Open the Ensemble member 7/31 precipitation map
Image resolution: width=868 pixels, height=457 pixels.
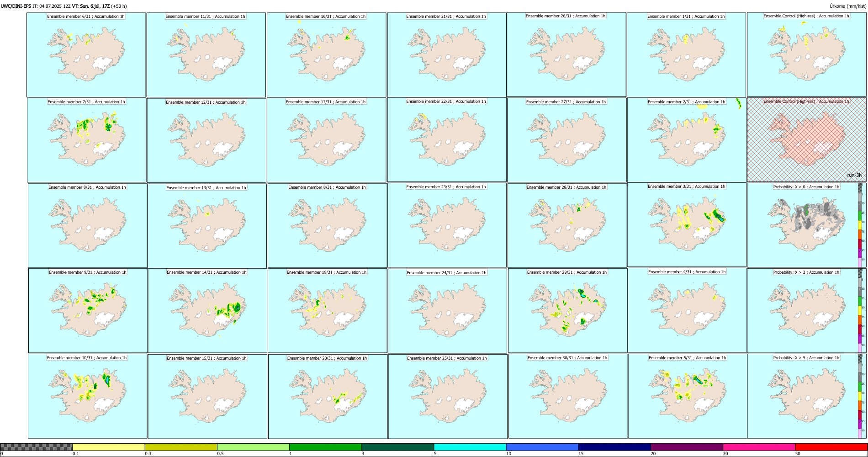point(87,140)
